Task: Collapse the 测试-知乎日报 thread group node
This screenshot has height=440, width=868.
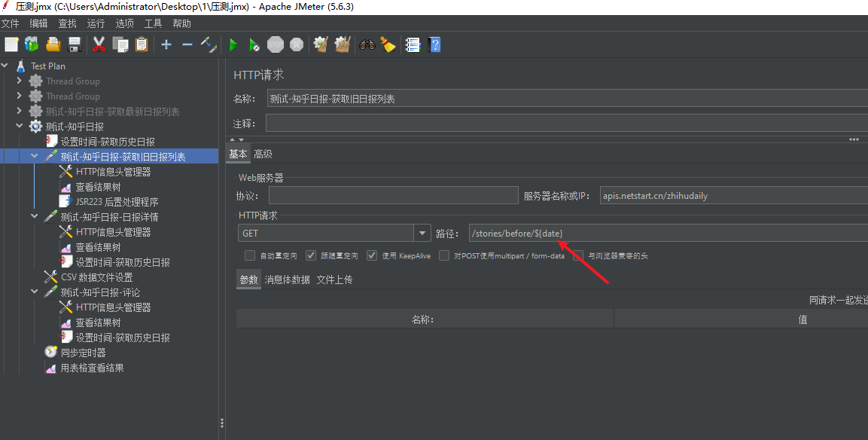Action: click(20, 126)
